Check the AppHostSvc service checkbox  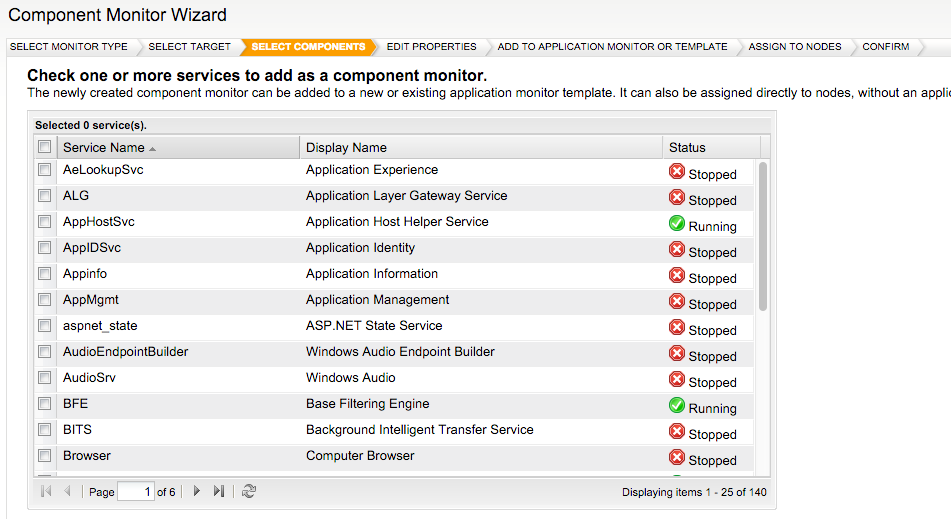[x=44, y=222]
